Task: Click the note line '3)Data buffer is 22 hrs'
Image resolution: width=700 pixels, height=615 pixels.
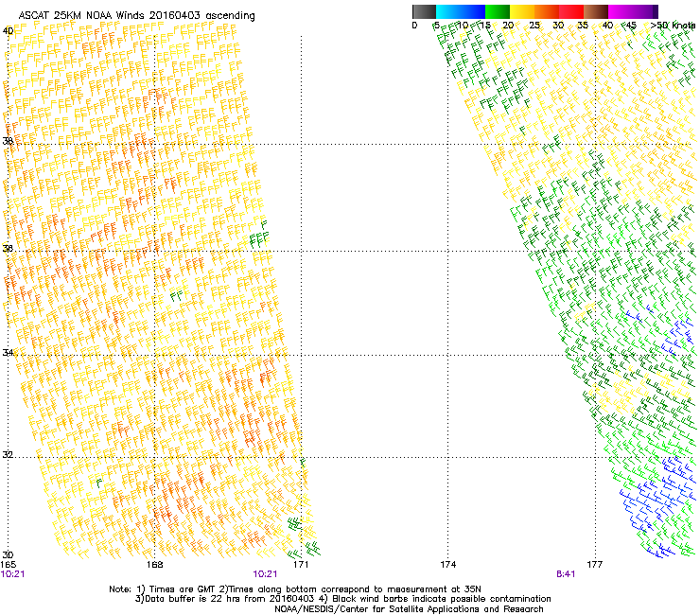Action: pos(342,599)
